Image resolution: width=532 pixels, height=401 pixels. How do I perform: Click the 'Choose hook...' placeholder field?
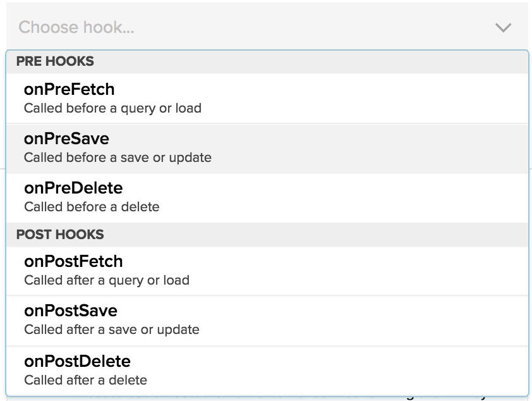76,27
